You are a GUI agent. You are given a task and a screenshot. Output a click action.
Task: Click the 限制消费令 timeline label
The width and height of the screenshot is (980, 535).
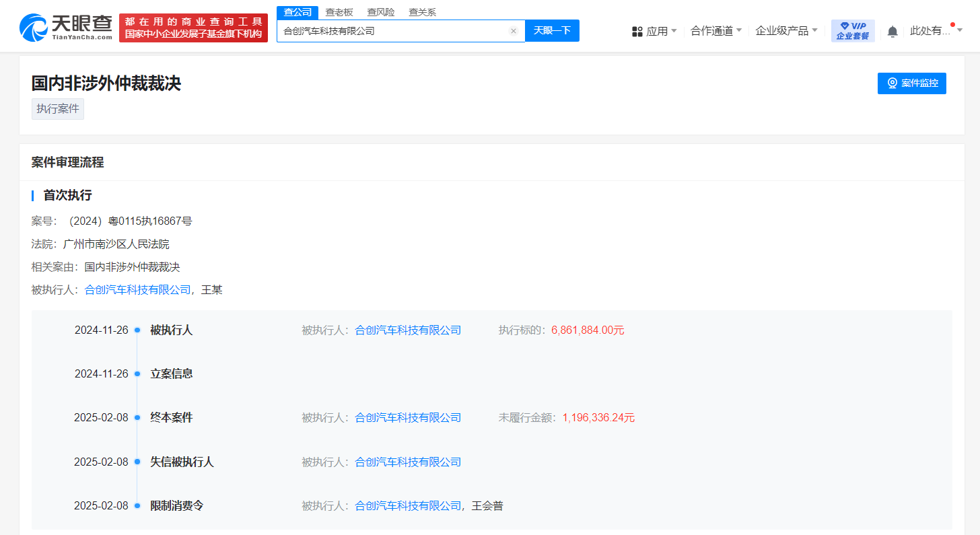pyautogui.click(x=177, y=506)
